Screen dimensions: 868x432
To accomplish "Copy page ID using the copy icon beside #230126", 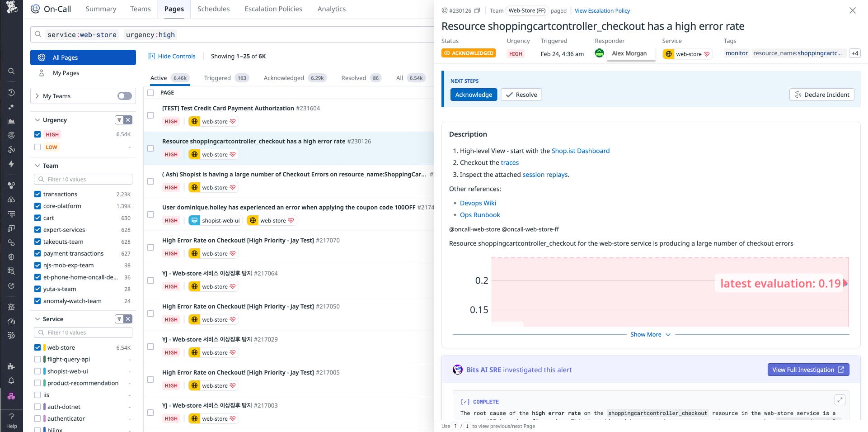I will click(477, 10).
